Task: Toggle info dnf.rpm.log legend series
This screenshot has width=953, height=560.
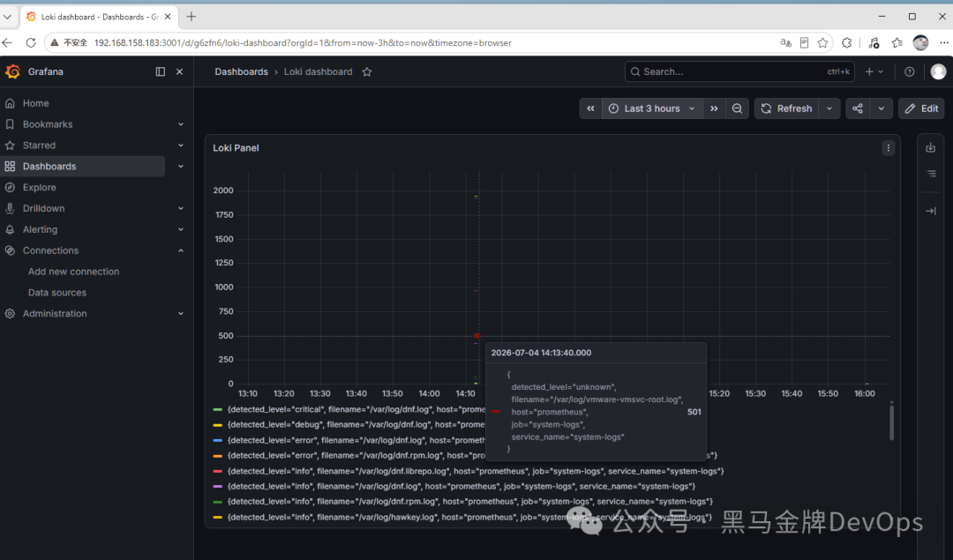Action: 463,501
